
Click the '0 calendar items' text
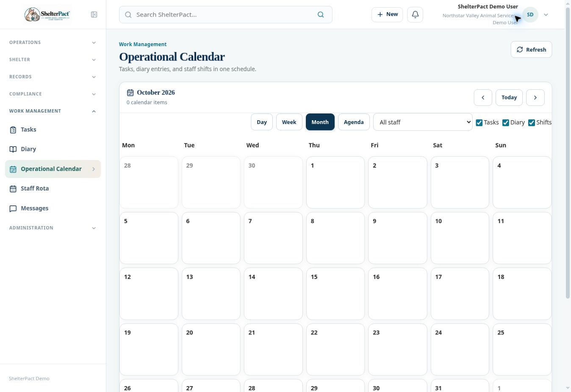(147, 102)
